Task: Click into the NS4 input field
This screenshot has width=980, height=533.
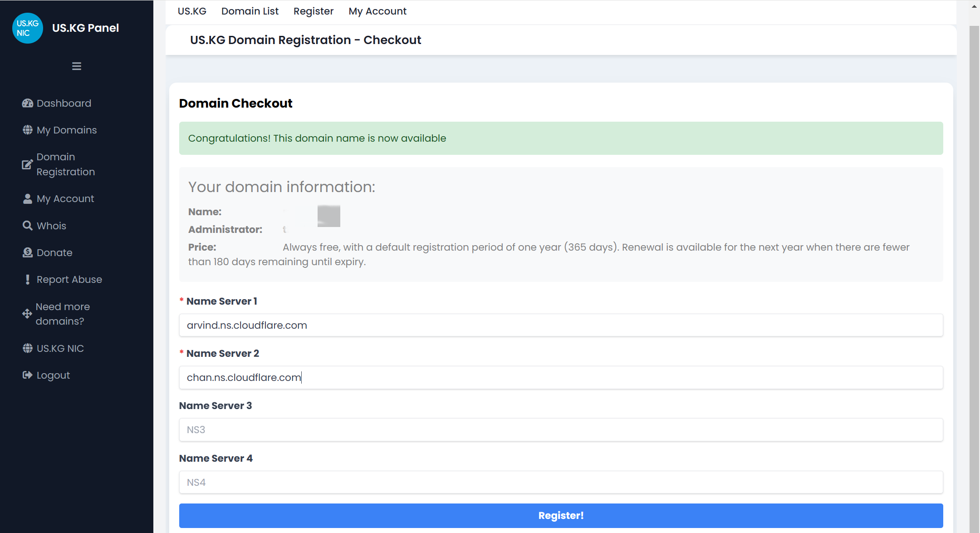Action: pos(561,482)
